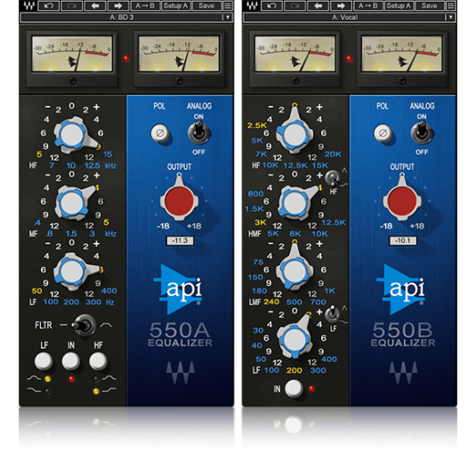Click left VU trim screw on 550A

click(x=72, y=81)
